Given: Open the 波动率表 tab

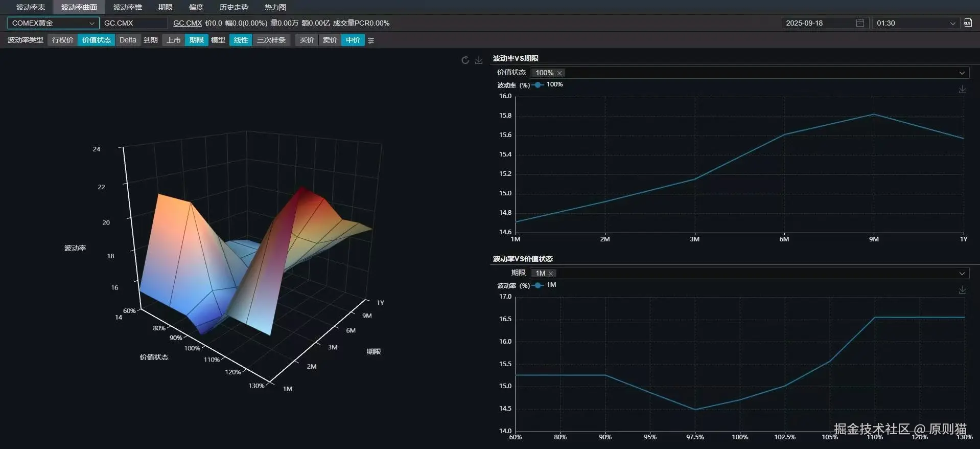Looking at the screenshot, I should point(31,7).
